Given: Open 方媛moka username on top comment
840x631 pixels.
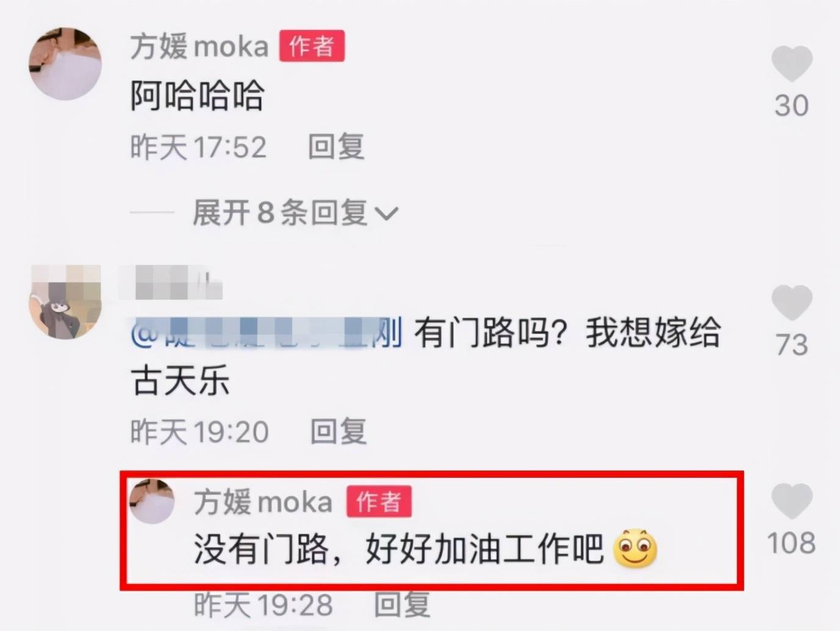Looking at the screenshot, I should coord(199,47).
